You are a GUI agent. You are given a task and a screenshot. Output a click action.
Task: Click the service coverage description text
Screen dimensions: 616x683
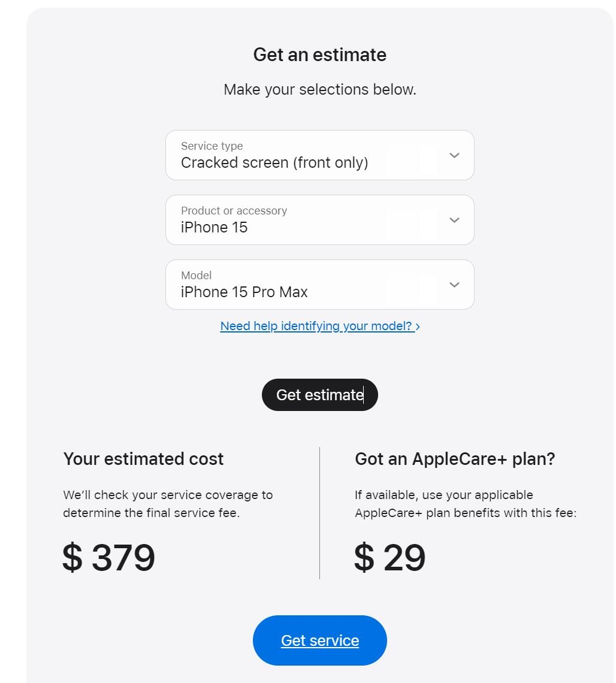168,504
